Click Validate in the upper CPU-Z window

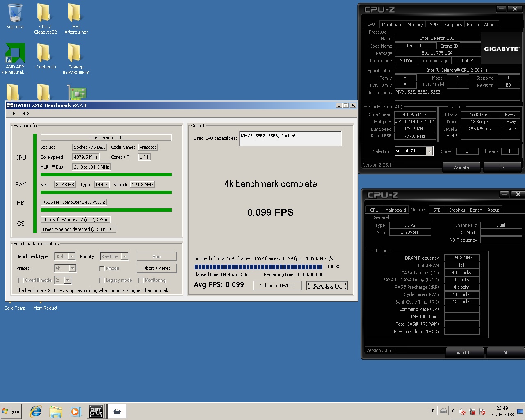461,167
